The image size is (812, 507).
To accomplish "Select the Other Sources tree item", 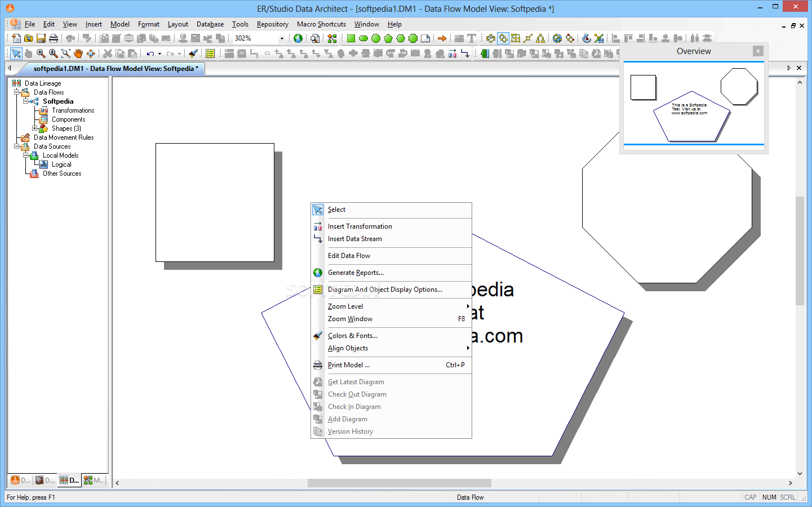I will tap(62, 174).
